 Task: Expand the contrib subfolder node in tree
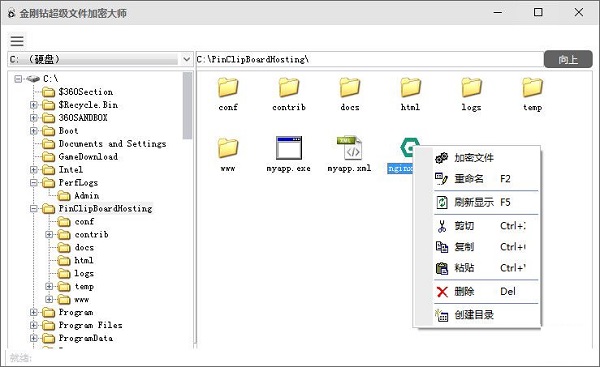click(x=49, y=235)
